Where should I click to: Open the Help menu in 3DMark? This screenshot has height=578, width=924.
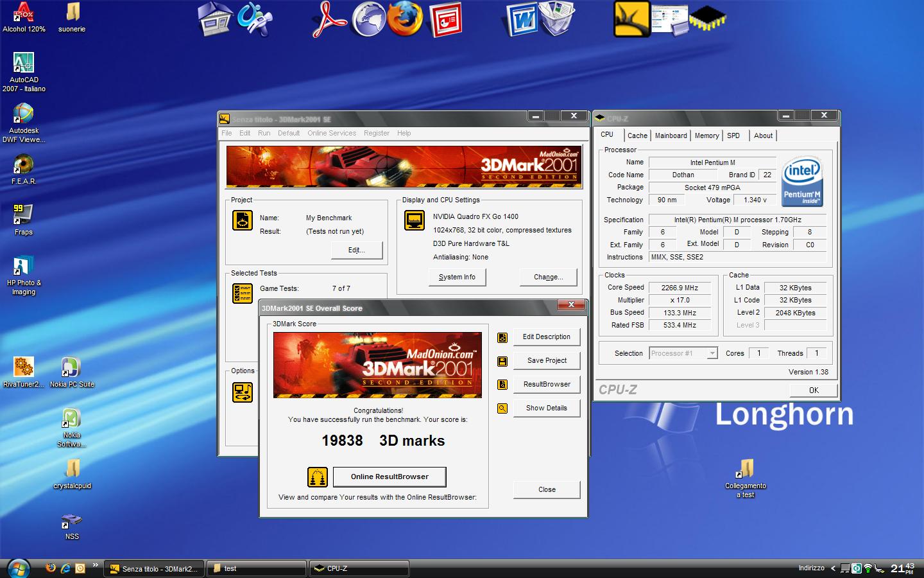click(404, 133)
